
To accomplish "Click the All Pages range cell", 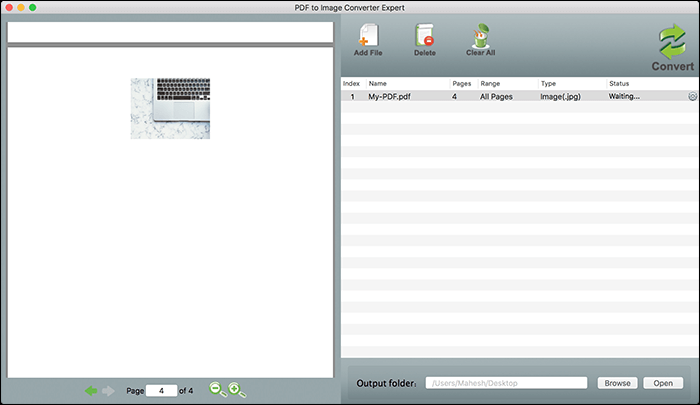I will [497, 97].
